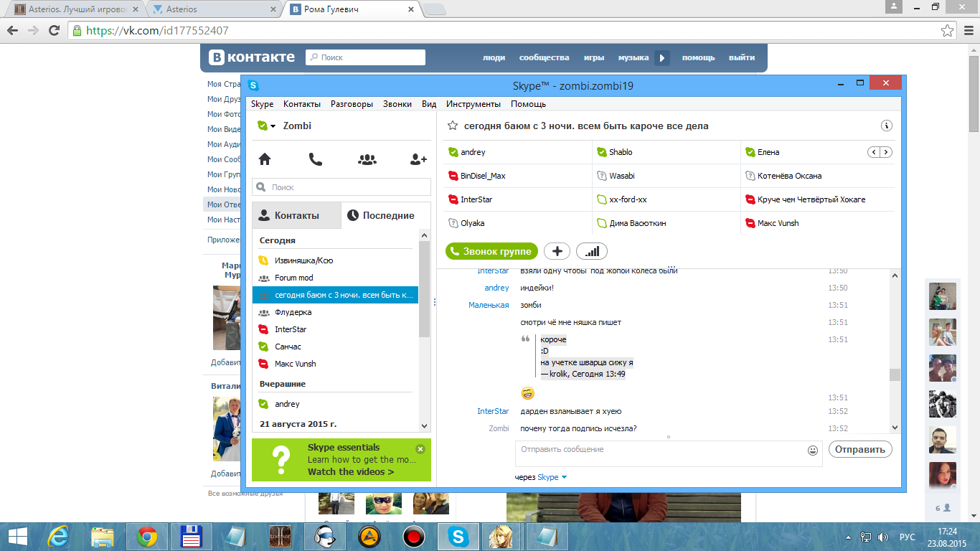Start group call with Звонок группе
This screenshot has height=551, width=980.
pyautogui.click(x=491, y=251)
